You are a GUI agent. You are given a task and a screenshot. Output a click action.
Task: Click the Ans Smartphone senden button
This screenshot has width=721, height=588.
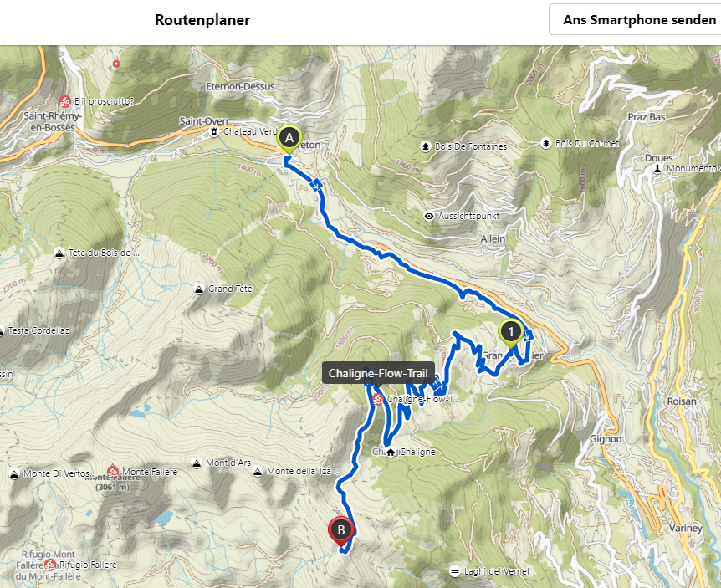pyautogui.click(x=639, y=20)
